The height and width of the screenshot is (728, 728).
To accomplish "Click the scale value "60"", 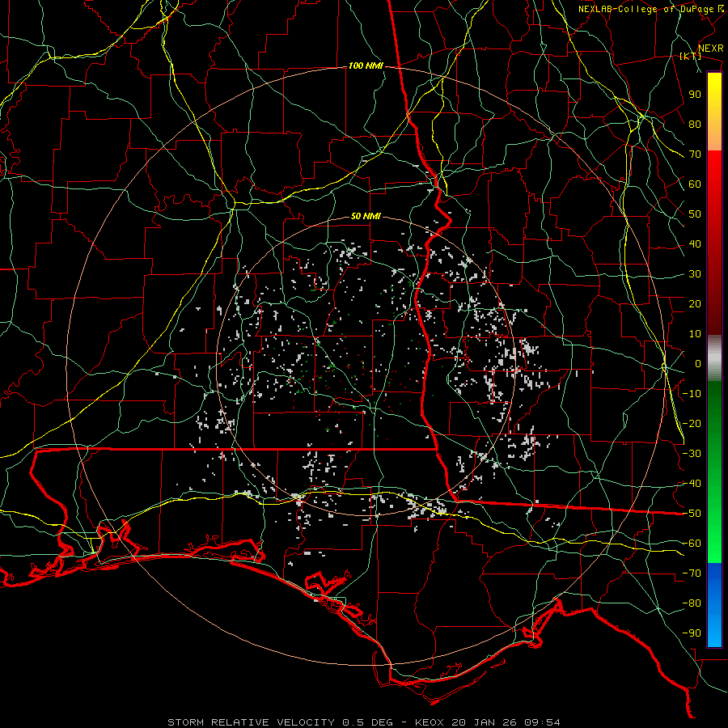I will [x=695, y=184].
